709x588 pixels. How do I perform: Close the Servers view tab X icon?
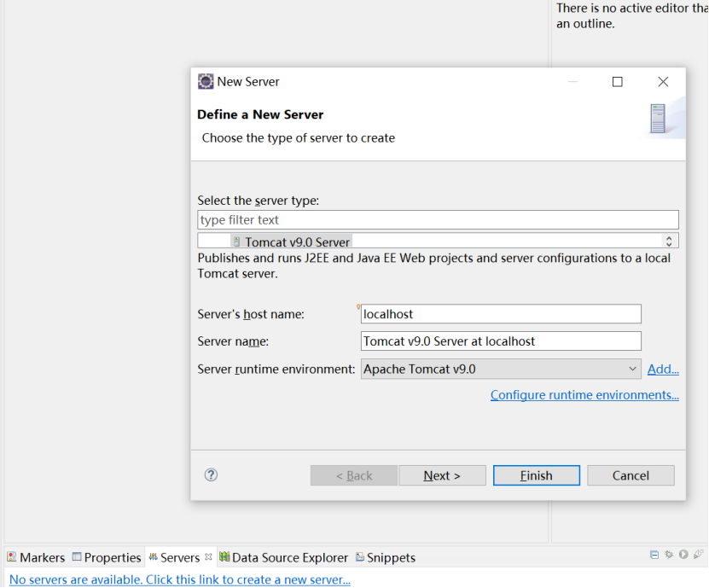[208, 556]
